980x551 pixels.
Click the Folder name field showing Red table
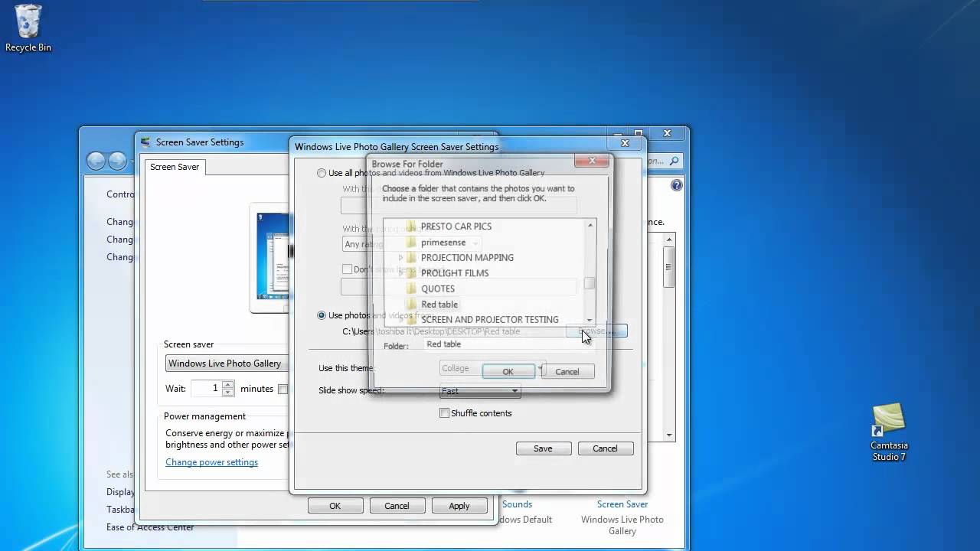click(x=508, y=344)
